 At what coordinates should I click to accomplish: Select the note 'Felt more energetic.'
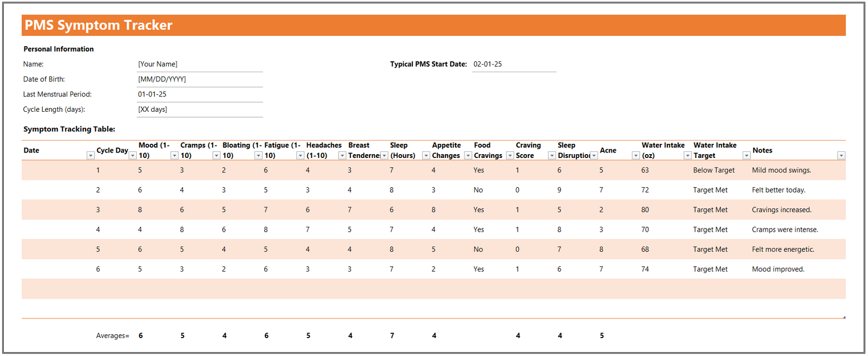[x=783, y=250]
